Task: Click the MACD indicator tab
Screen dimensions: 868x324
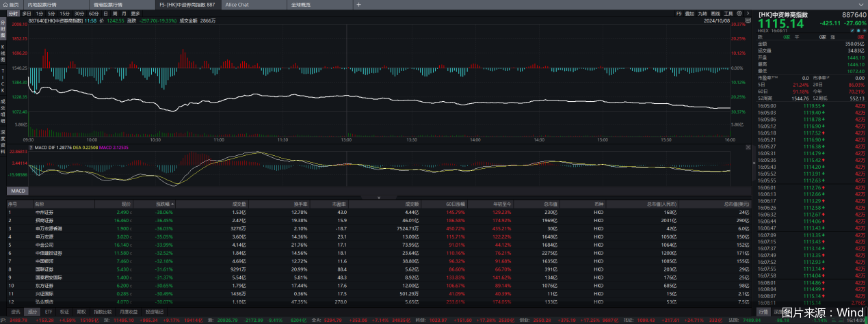Action: coord(17,191)
